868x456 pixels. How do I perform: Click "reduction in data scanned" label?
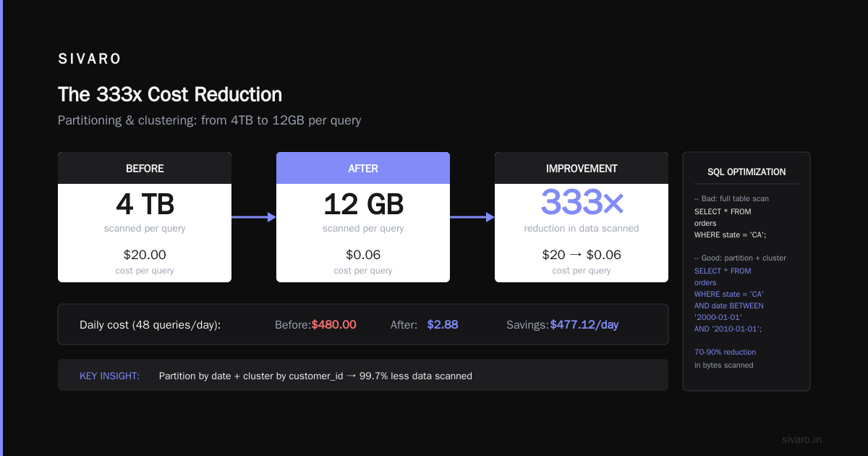point(582,229)
